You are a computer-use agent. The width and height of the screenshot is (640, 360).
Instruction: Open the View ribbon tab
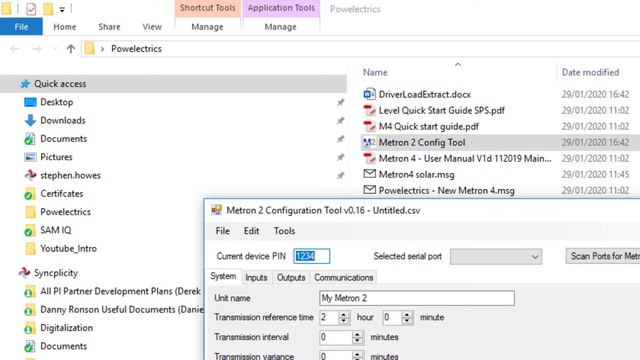tap(152, 27)
